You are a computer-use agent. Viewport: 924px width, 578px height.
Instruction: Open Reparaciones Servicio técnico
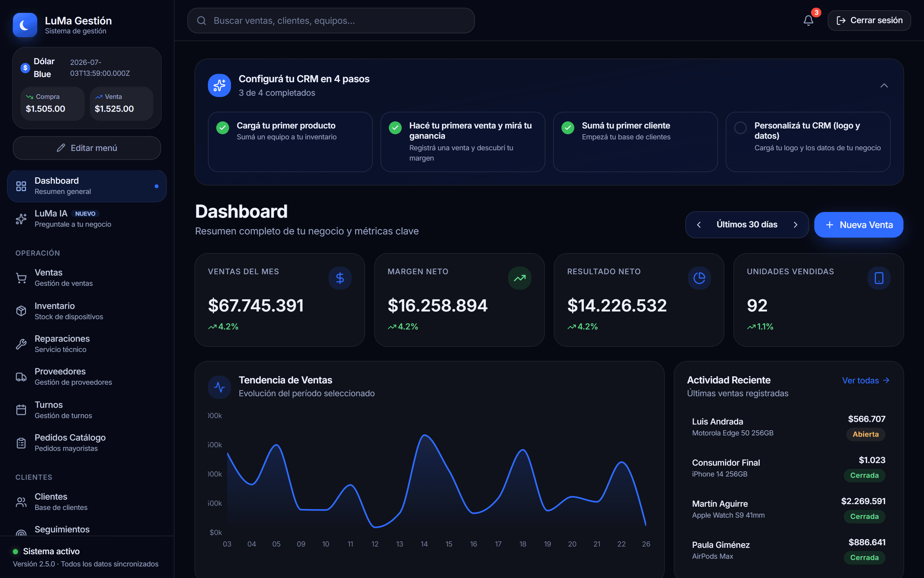tap(87, 344)
